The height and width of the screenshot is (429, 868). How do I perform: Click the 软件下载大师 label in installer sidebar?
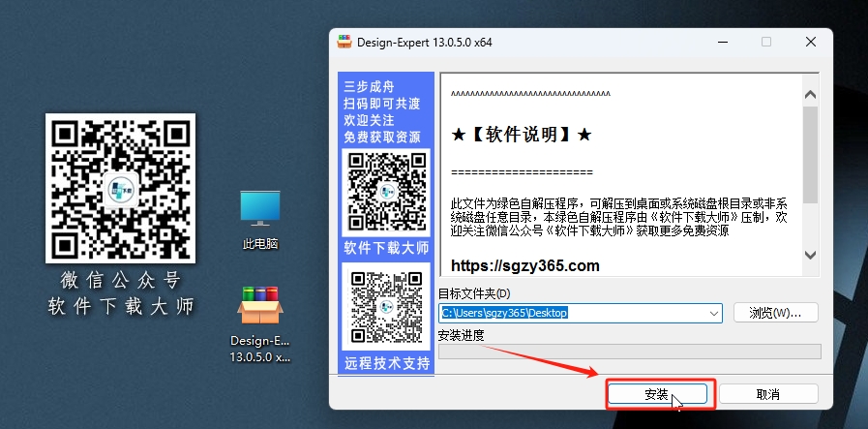pos(386,248)
